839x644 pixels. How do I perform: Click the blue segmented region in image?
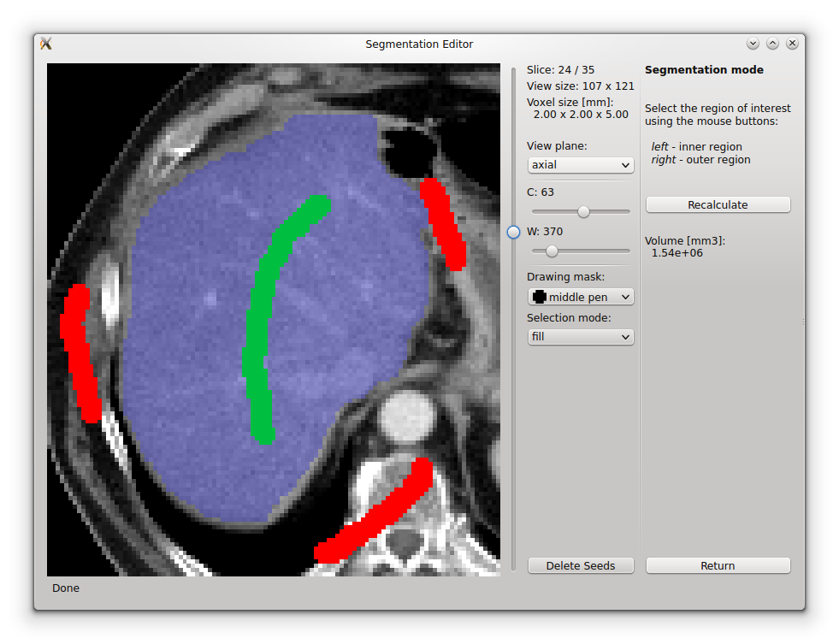click(204, 321)
